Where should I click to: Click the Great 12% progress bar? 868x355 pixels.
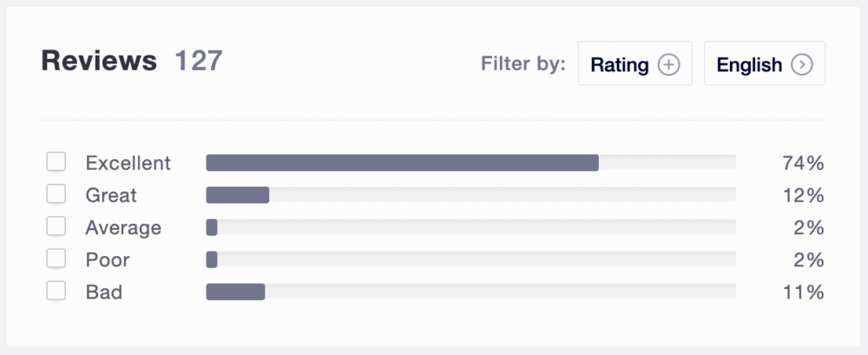coord(238,195)
